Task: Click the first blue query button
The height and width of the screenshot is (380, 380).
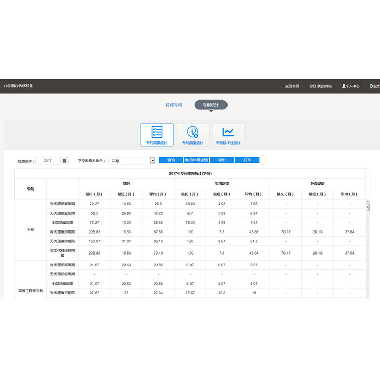Action: [x=171, y=160]
